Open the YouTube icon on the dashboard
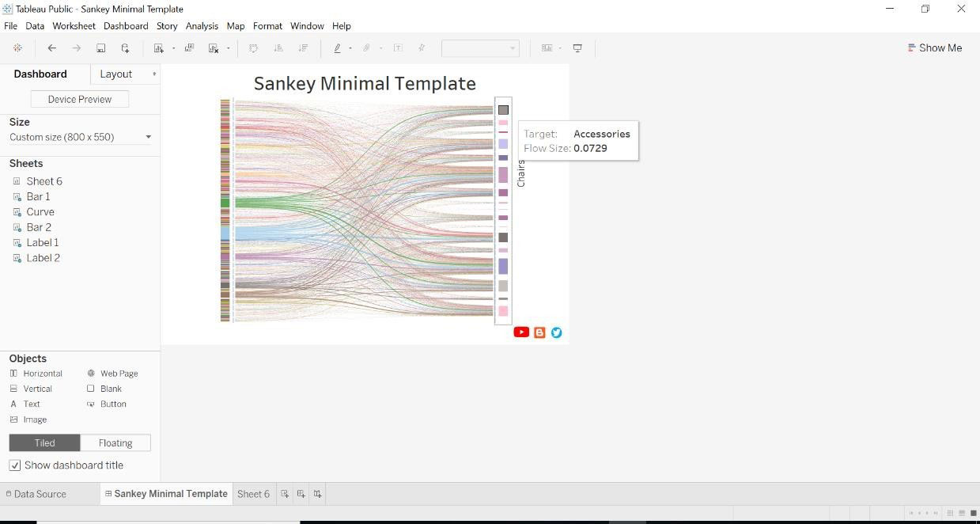The height and width of the screenshot is (524, 980). pyautogui.click(x=521, y=332)
